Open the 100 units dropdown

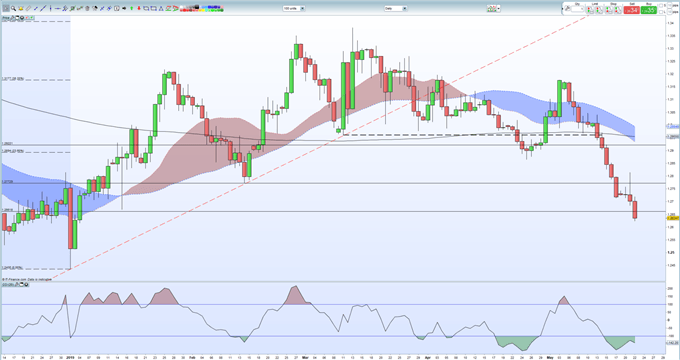294,8
